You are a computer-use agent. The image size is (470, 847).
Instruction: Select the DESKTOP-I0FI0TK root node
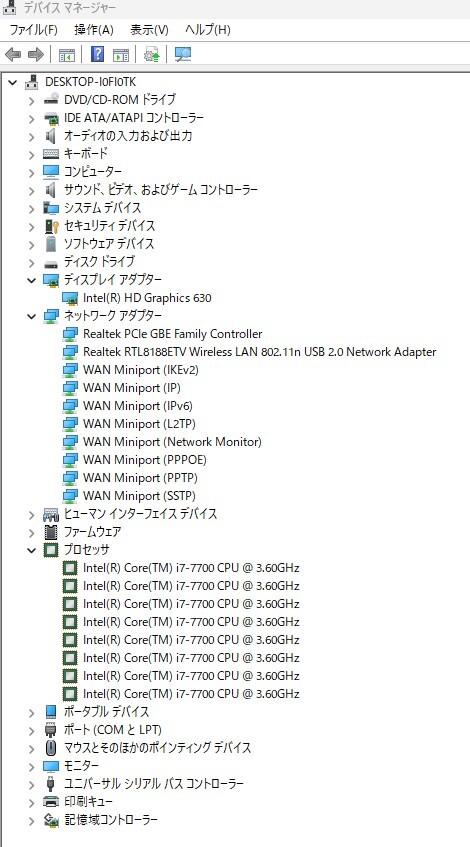90,82
